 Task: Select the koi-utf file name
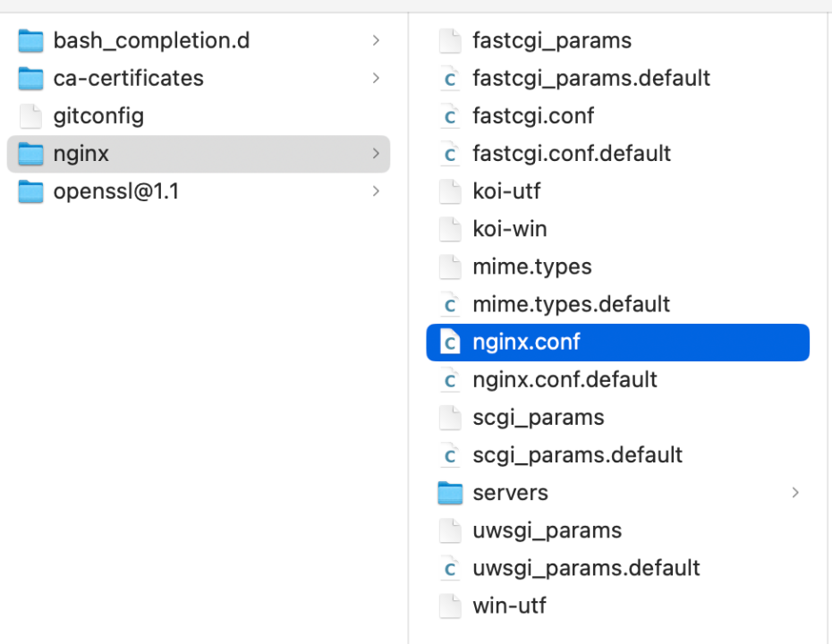pos(506,191)
